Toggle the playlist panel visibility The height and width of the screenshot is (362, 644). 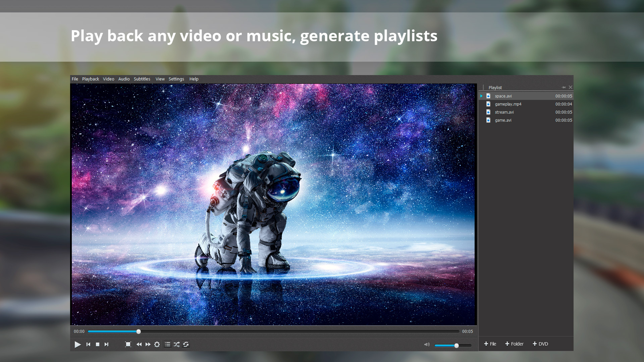point(168,344)
